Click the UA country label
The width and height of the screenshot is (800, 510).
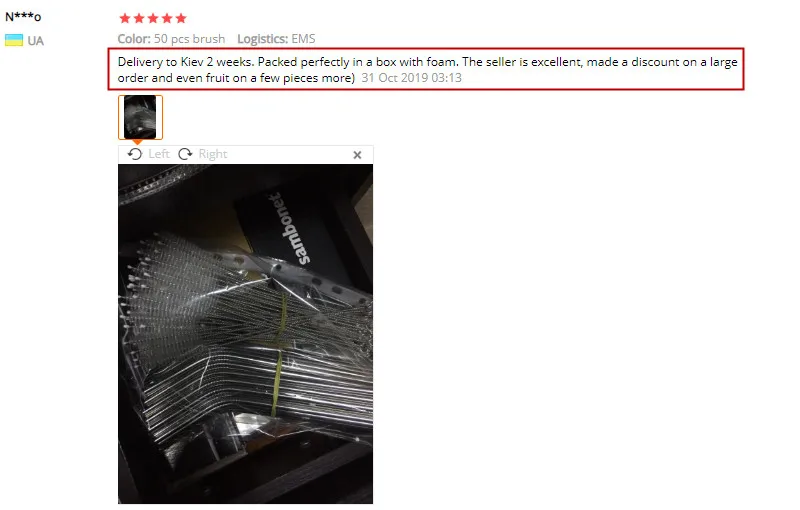tap(35, 41)
